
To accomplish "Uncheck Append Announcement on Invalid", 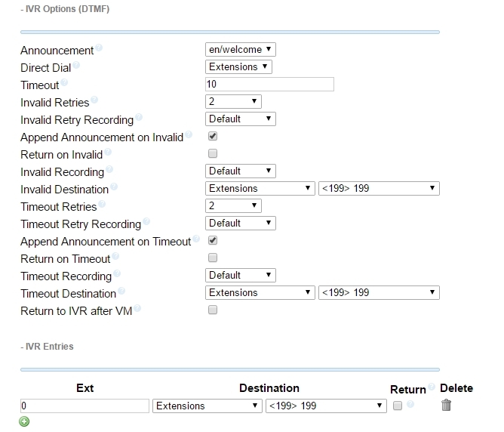I will (213, 136).
